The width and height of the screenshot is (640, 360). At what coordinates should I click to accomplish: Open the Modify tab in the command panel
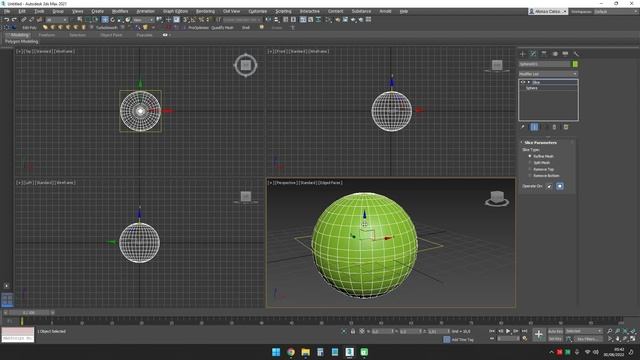coord(533,54)
